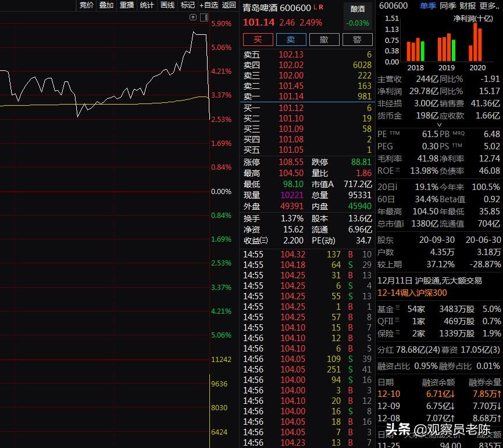Select the 买三 101.09 order row
503x448 pixels.
coord(307,129)
